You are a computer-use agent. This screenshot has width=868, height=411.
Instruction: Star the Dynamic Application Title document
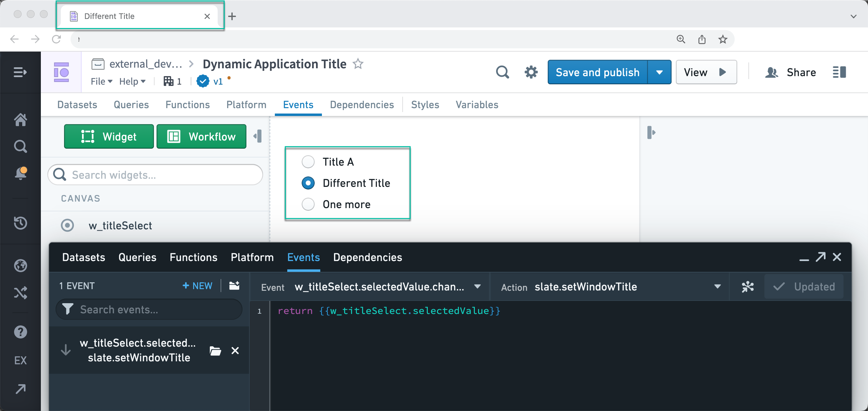point(358,64)
